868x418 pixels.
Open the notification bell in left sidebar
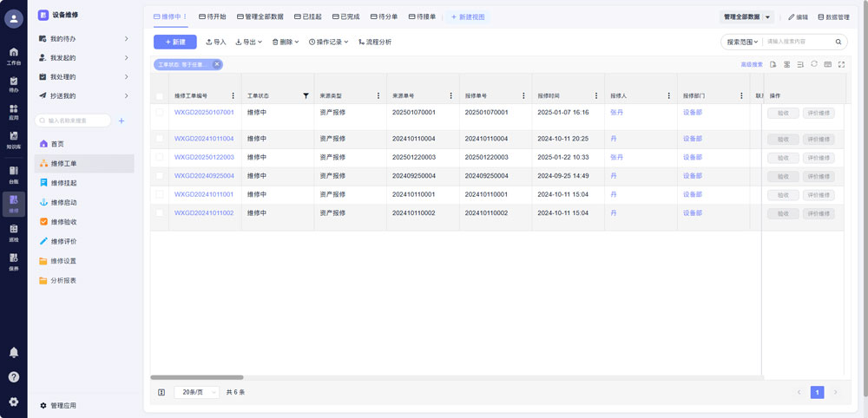pos(13,352)
